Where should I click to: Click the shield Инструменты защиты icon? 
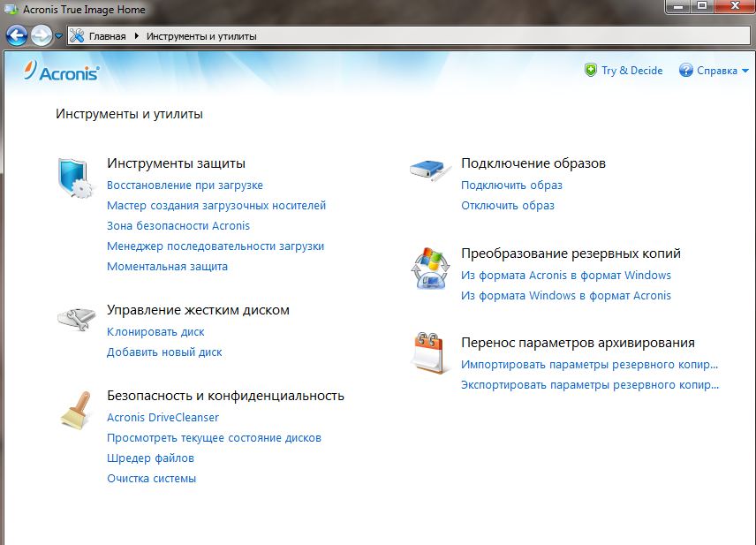[x=75, y=178]
